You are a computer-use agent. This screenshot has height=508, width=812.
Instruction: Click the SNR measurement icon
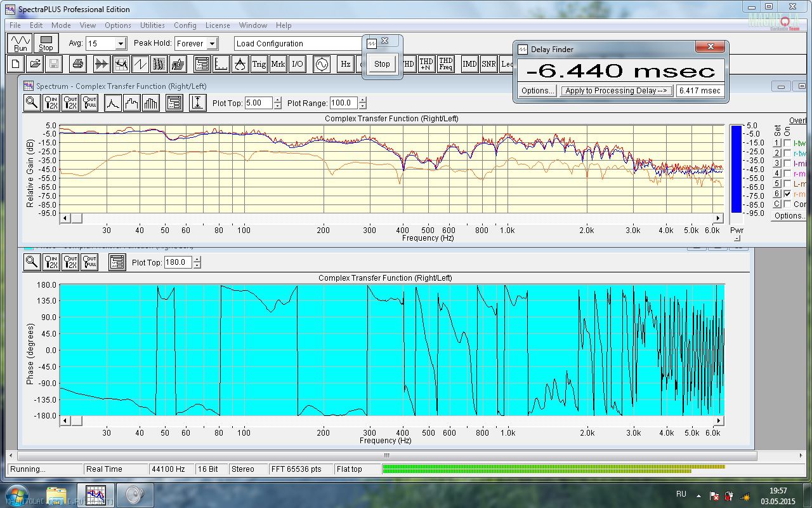[488, 64]
